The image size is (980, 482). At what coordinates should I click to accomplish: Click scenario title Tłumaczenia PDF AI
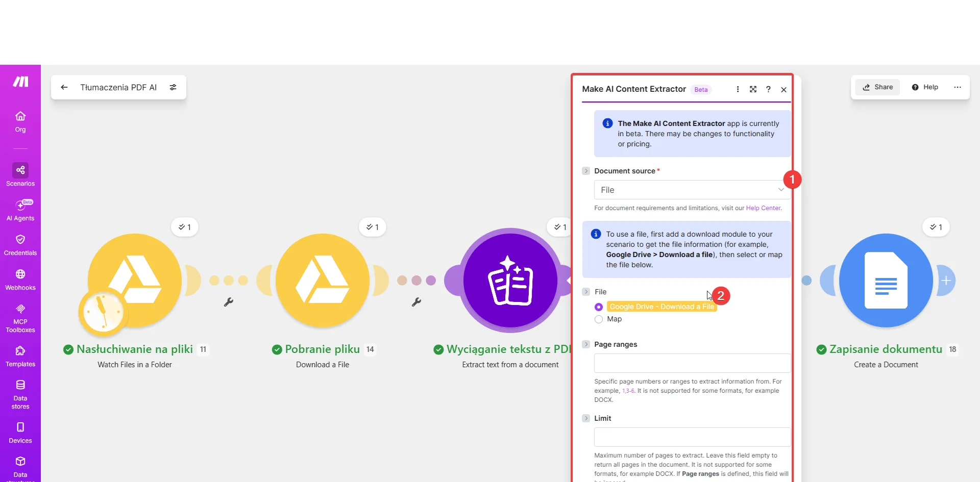[x=118, y=87]
